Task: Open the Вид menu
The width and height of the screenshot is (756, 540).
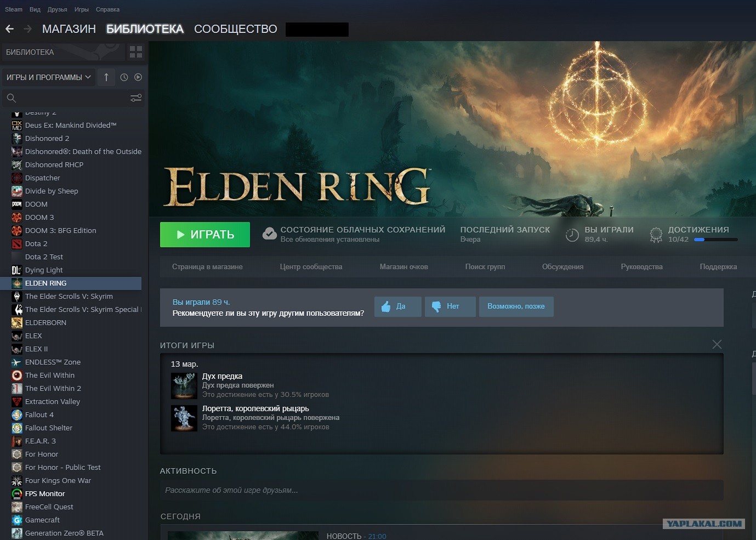Action: click(x=35, y=9)
